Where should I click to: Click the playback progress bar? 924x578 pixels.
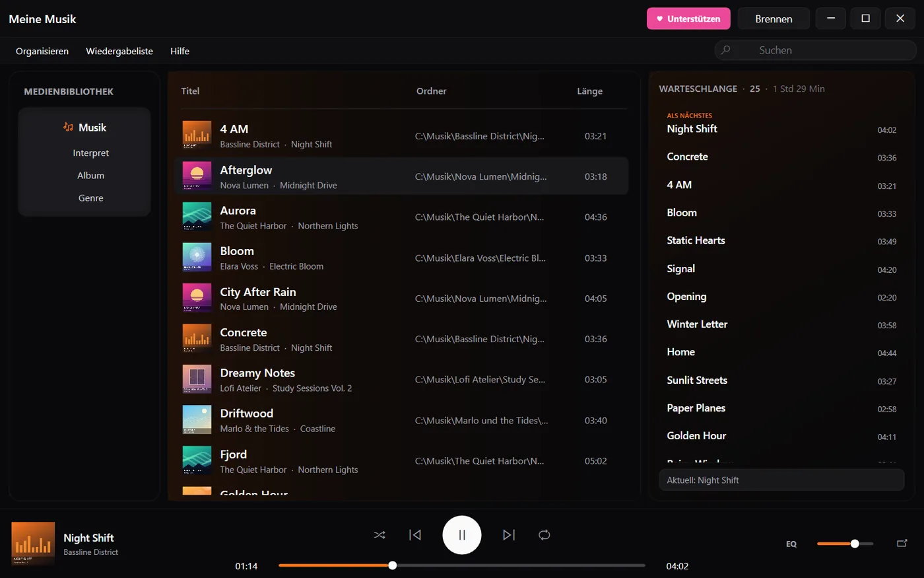pos(462,565)
